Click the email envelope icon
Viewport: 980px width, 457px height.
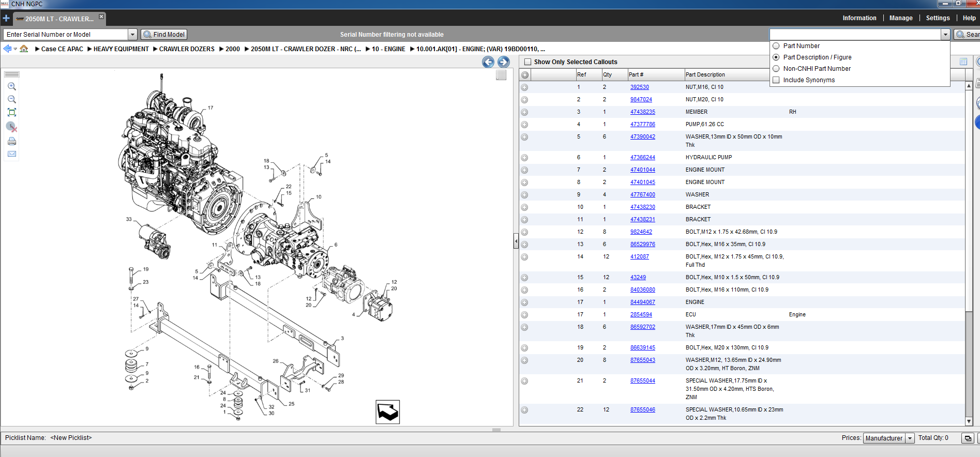coord(12,154)
